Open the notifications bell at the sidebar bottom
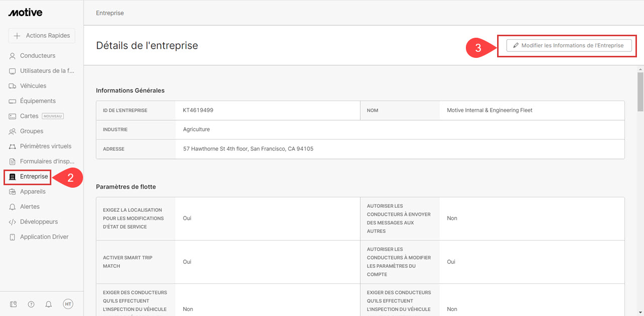 [x=49, y=304]
